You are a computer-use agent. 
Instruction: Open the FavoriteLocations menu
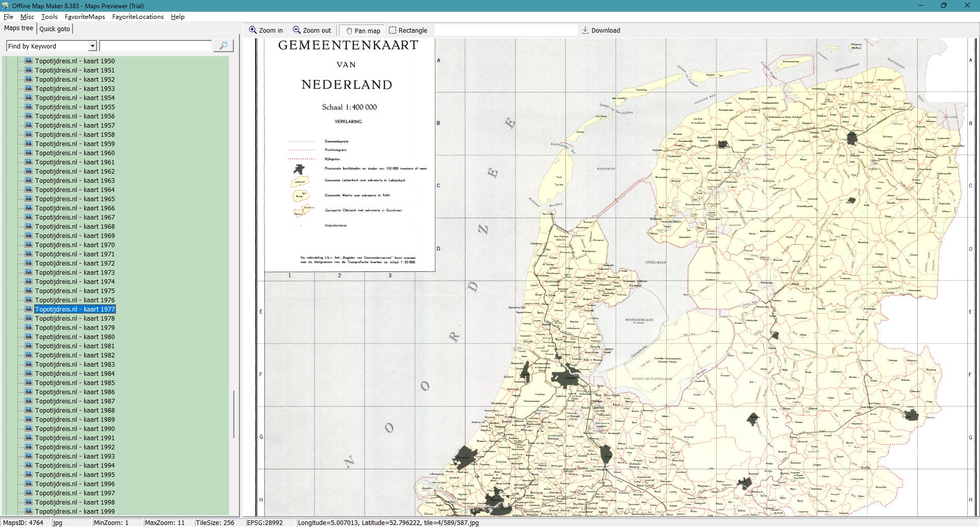(138, 17)
